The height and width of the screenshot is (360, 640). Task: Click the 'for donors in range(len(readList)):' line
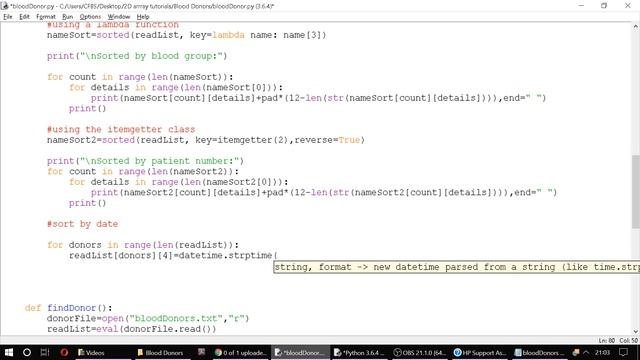[x=143, y=245]
